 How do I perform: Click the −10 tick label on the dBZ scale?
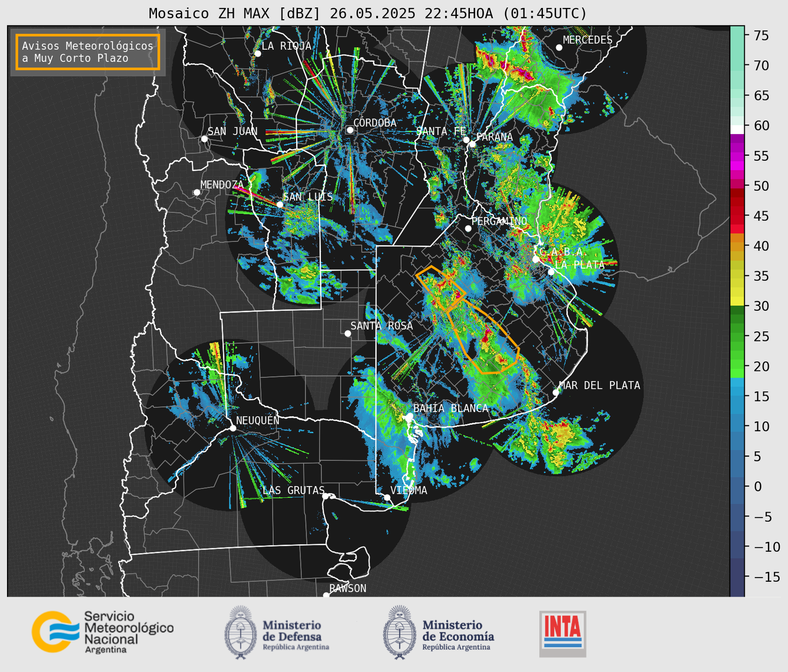pyautogui.click(x=767, y=547)
